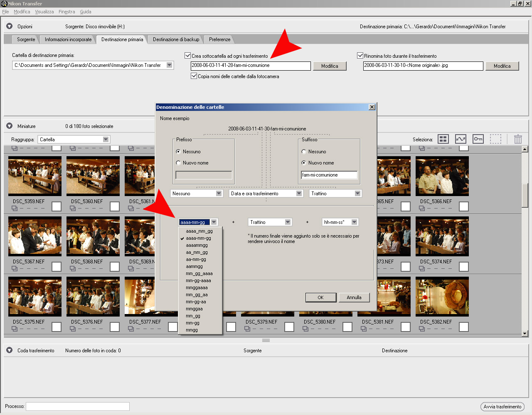Tick the checkbox for DSC_5359.NEF

[57, 206]
